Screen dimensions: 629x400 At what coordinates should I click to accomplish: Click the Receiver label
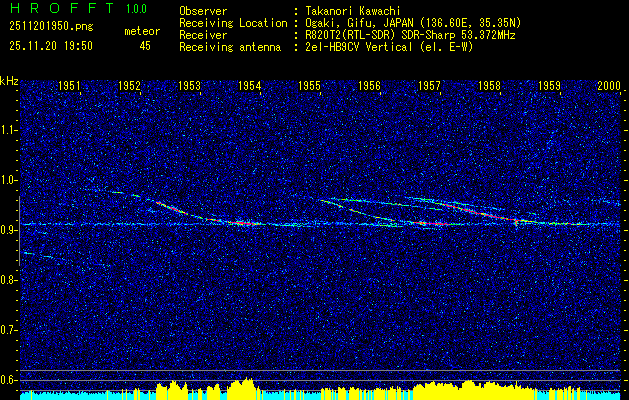[x=203, y=35]
